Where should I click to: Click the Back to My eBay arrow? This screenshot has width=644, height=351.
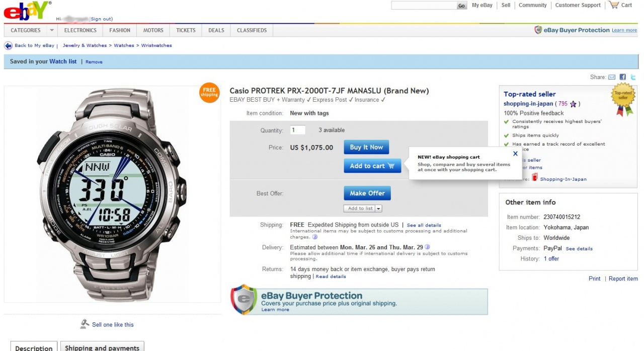(8, 45)
